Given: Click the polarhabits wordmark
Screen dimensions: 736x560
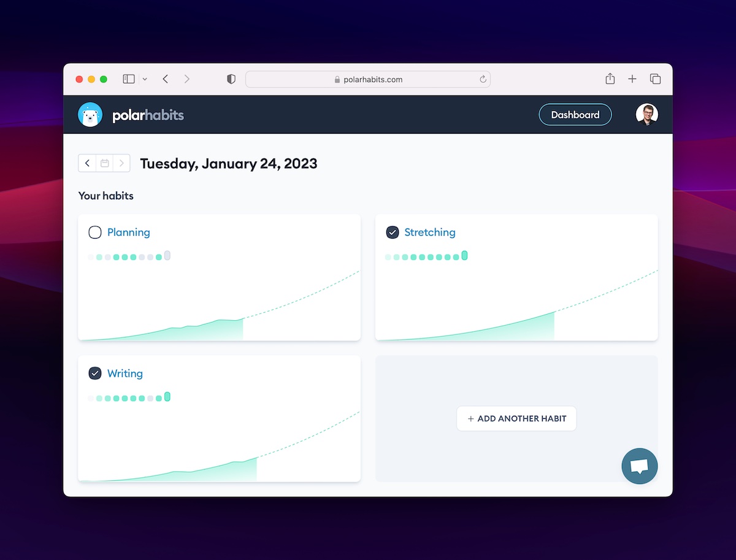Looking at the screenshot, I should [x=148, y=115].
